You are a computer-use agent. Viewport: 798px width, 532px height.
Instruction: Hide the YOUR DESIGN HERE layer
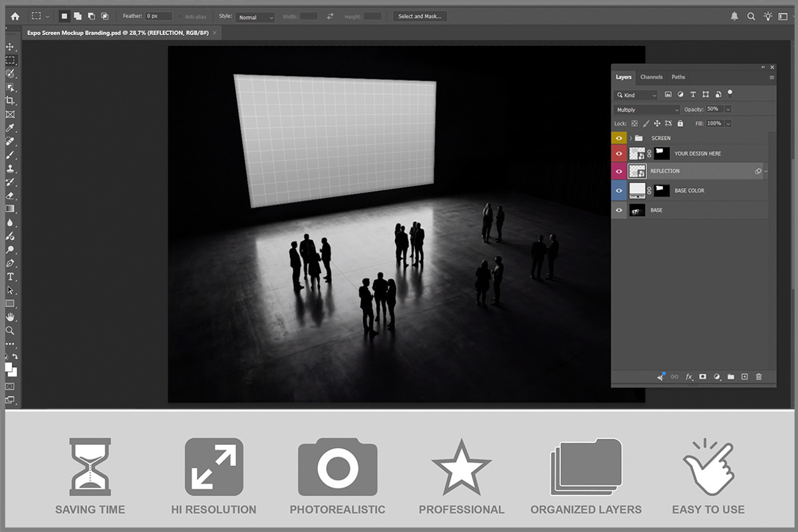(x=619, y=154)
